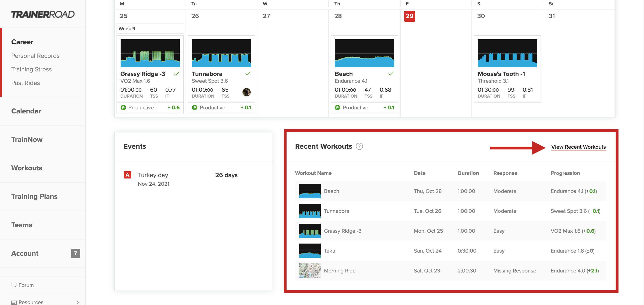Viewport: 644px width, 305px height.
Task: Select Taku workout name
Action: 329,251
